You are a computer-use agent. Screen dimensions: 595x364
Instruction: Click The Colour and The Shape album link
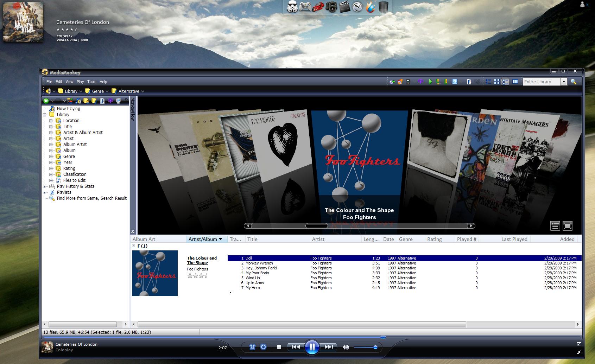point(202,260)
